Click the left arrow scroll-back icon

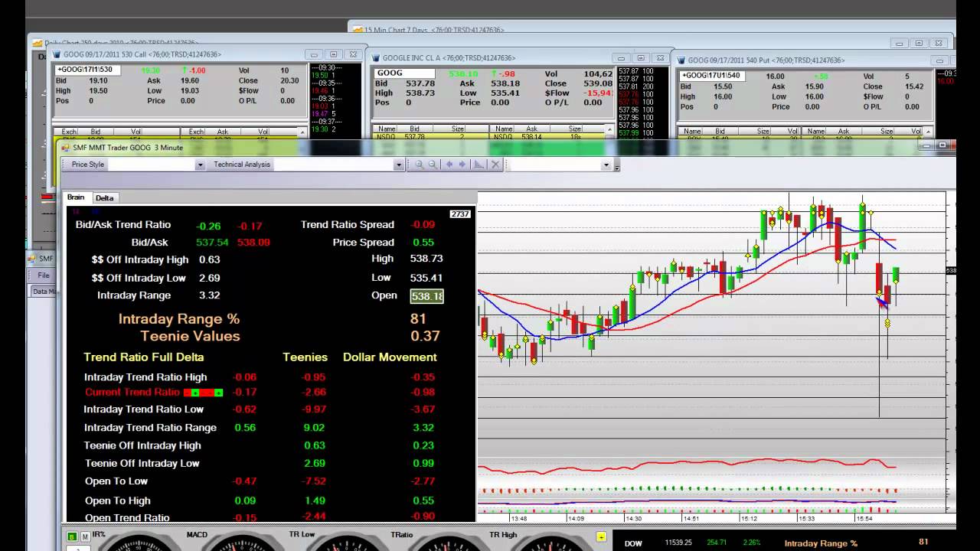pos(449,165)
